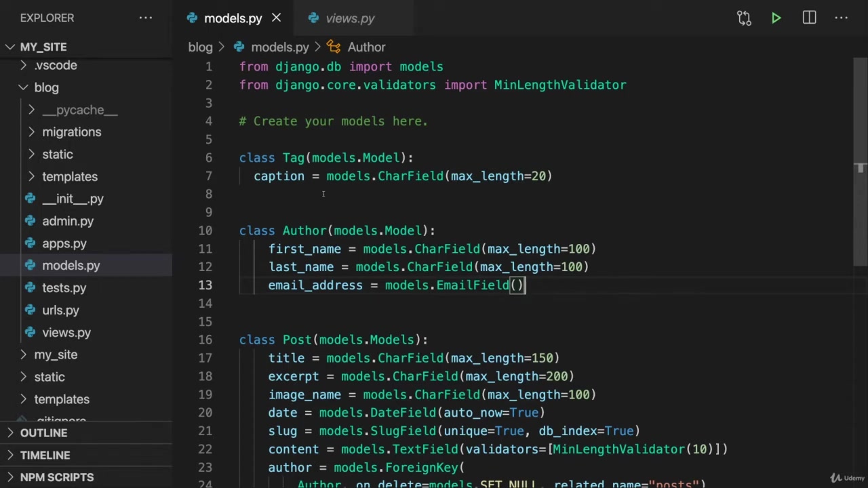Close the models.py tab
Viewport: 868px width, 488px height.
pos(276,18)
